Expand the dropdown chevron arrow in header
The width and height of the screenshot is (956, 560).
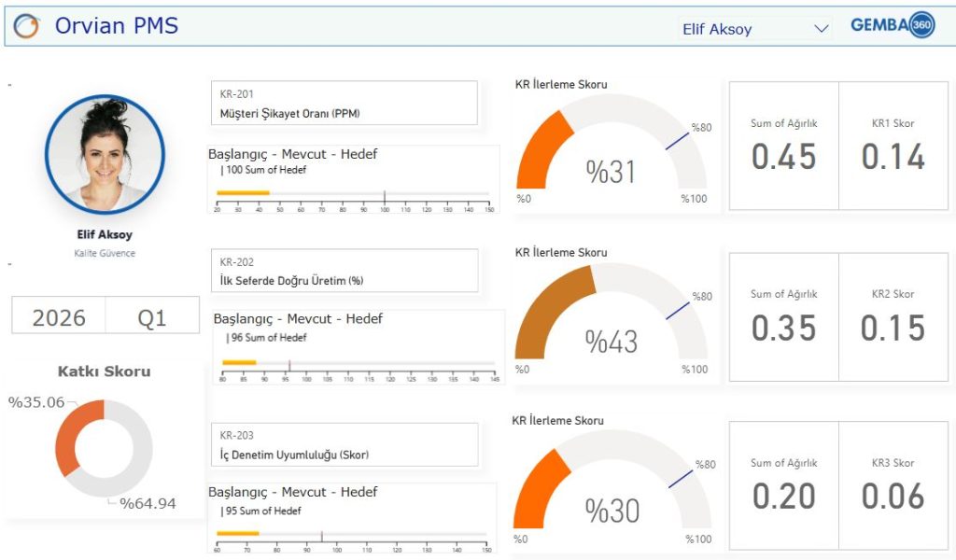click(822, 29)
